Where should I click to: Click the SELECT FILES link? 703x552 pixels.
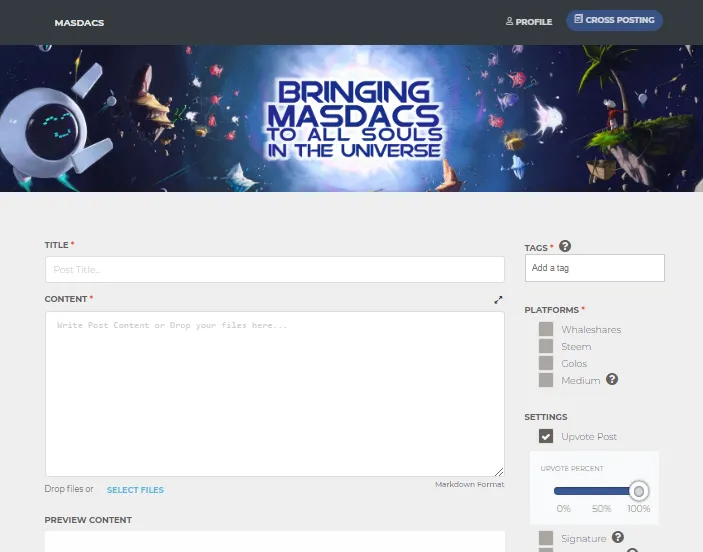135,490
